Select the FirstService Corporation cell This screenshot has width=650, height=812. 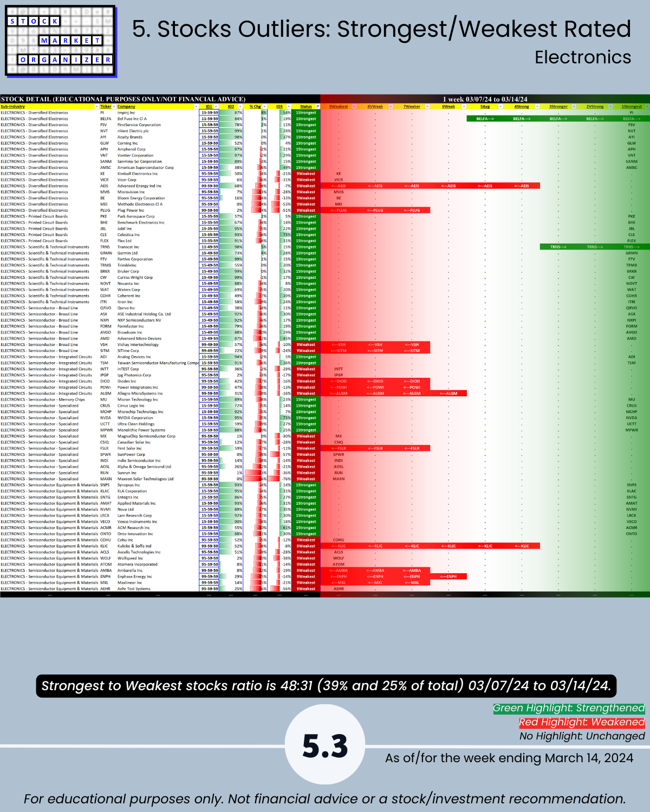[157, 125]
